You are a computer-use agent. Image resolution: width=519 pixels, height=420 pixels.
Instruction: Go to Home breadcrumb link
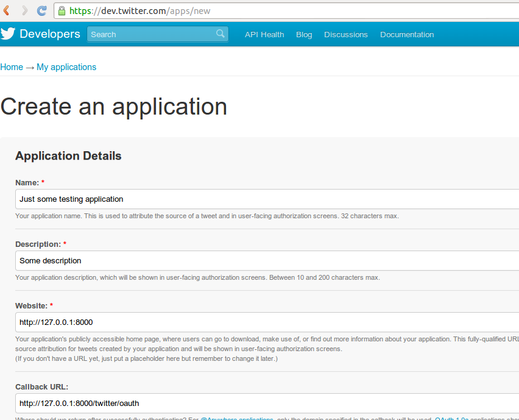tap(12, 67)
